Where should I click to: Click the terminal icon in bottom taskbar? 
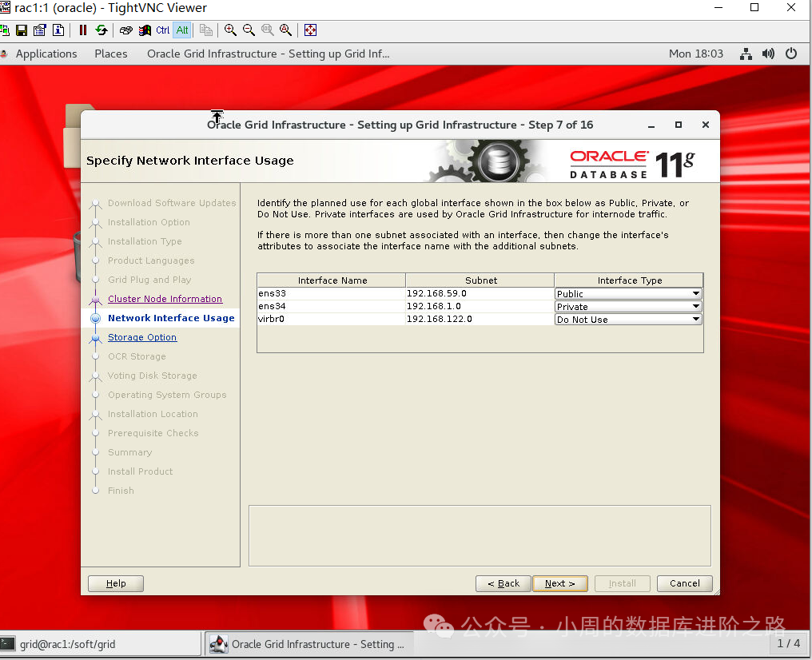tap(8, 645)
